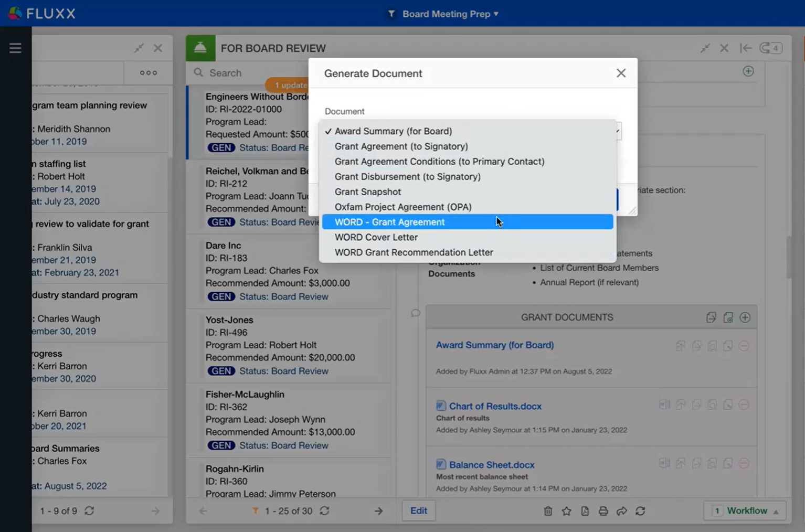Click the Fluxx logo

[x=42, y=13]
